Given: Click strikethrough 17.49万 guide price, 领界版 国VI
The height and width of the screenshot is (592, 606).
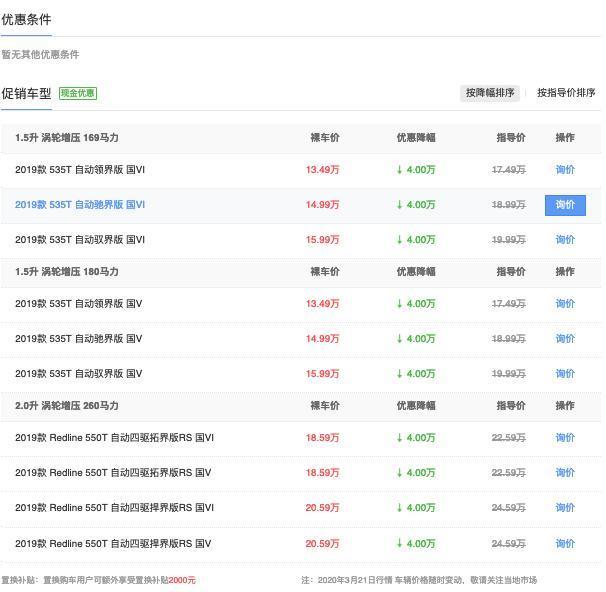Looking at the screenshot, I should (x=509, y=170).
